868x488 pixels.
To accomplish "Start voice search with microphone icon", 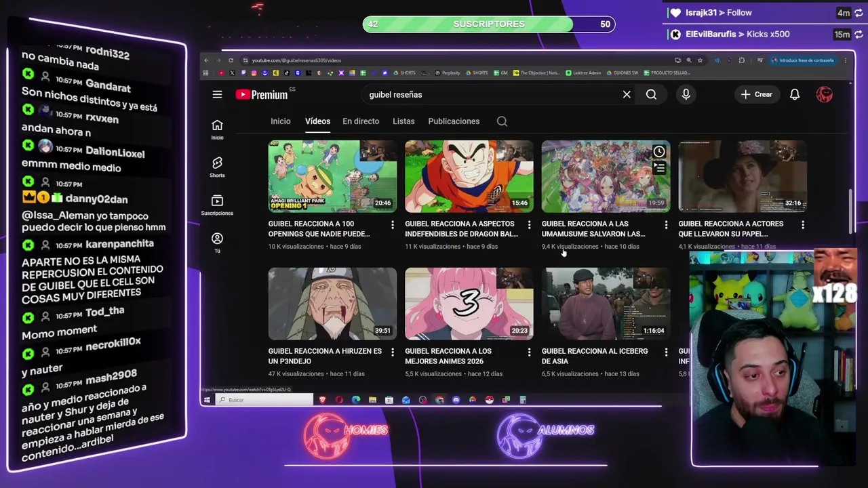I will point(686,94).
